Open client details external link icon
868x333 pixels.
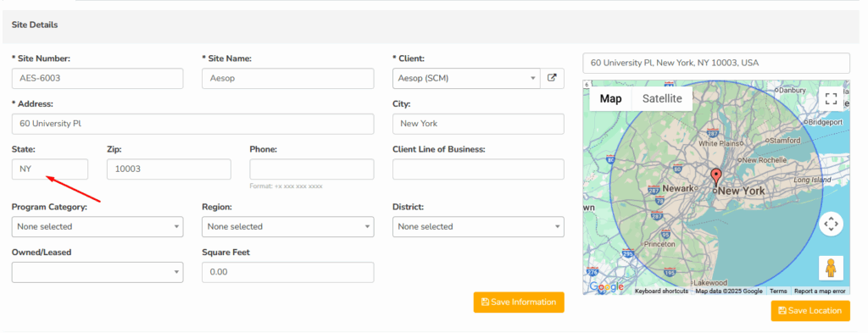pyautogui.click(x=552, y=78)
